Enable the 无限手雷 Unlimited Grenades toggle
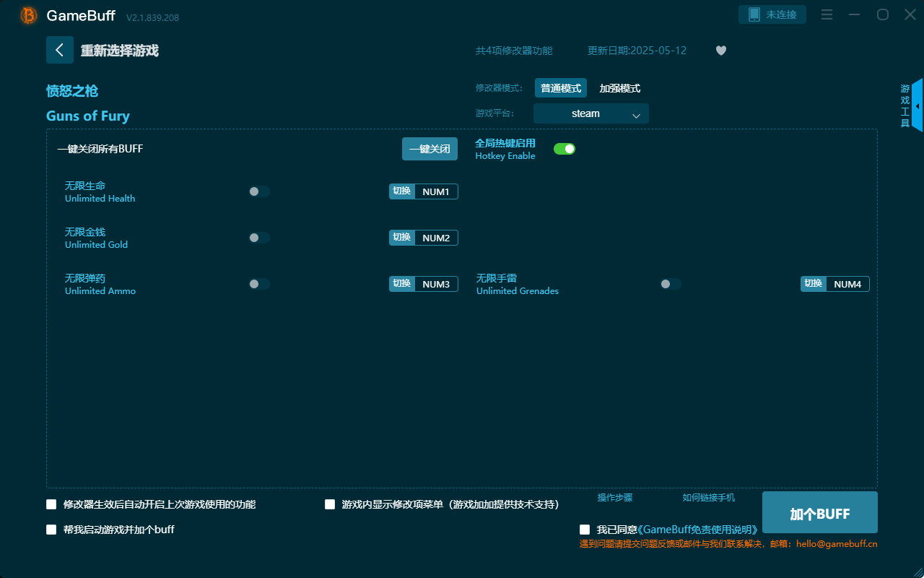 (x=670, y=284)
